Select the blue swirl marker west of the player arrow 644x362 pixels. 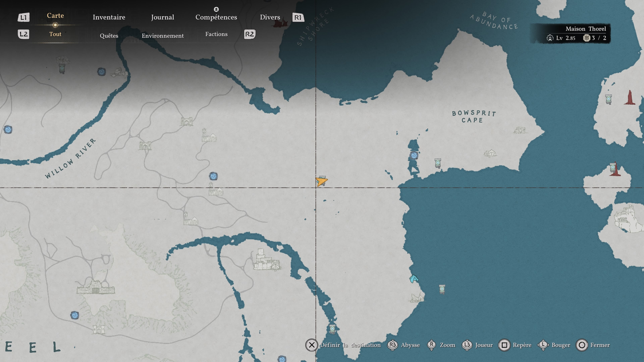(213, 176)
